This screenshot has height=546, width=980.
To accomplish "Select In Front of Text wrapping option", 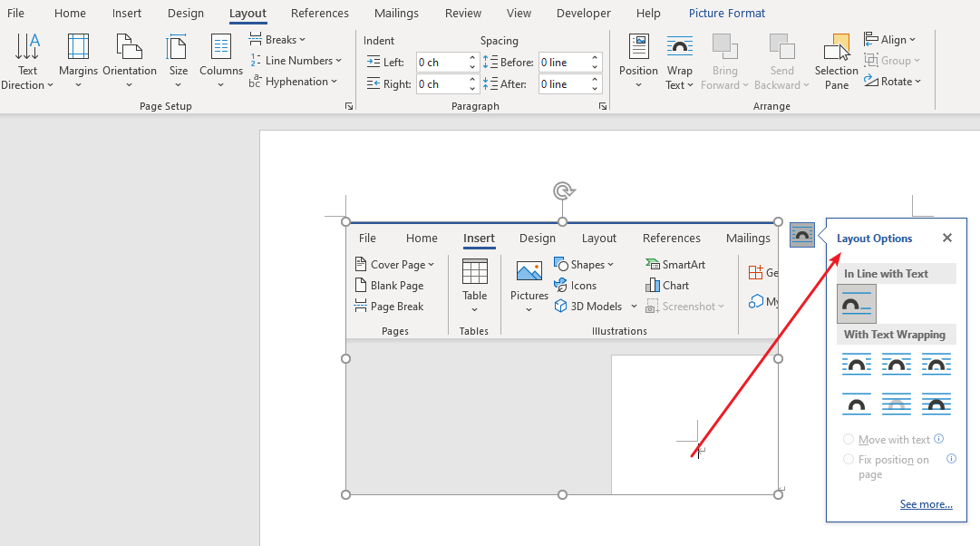I will pos(936,404).
